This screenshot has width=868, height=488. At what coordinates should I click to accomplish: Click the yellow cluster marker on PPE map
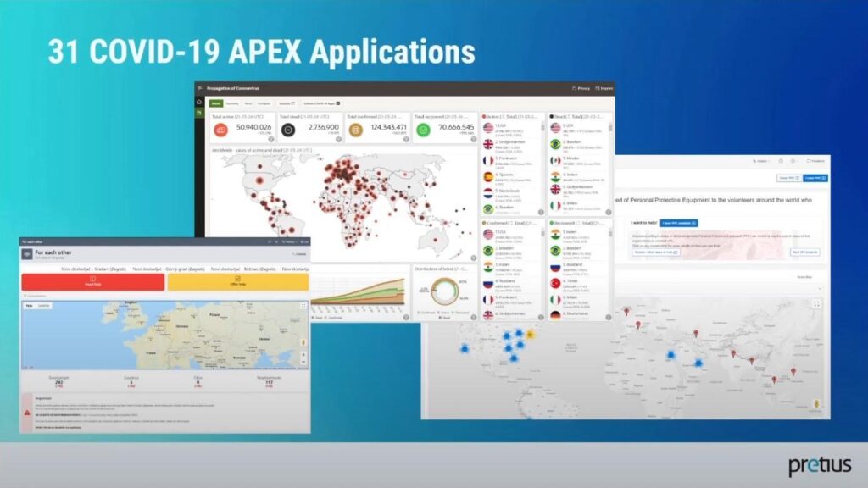[x=530, y=334]
